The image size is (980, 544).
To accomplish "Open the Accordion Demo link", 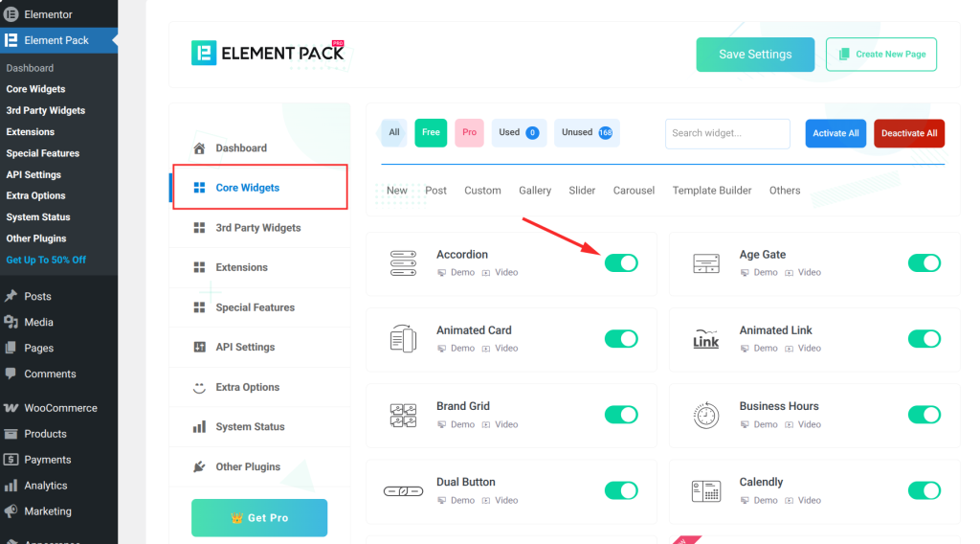I will click(457, 273).
